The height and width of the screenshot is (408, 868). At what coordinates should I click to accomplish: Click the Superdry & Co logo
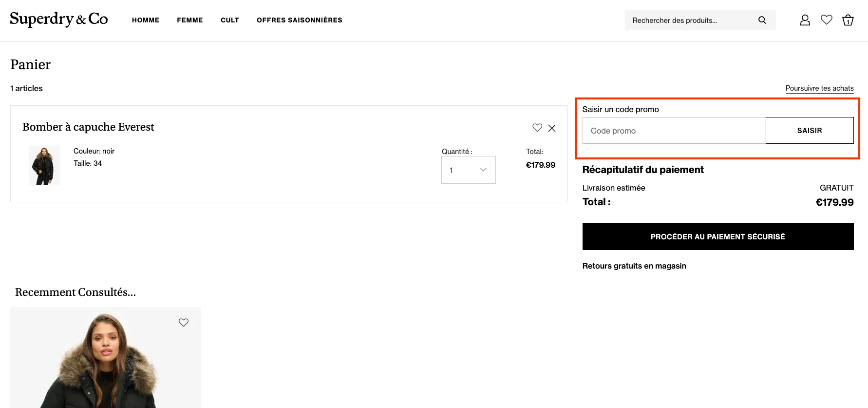(59, 19)
